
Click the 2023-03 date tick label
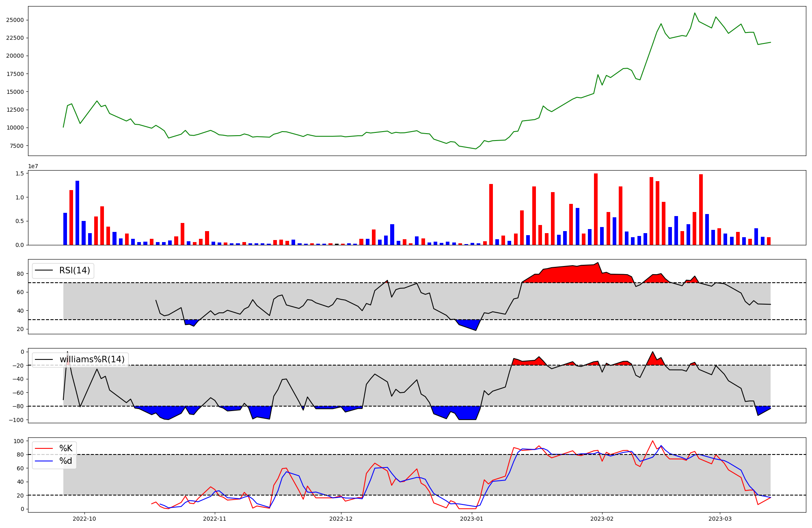[720, 519]
